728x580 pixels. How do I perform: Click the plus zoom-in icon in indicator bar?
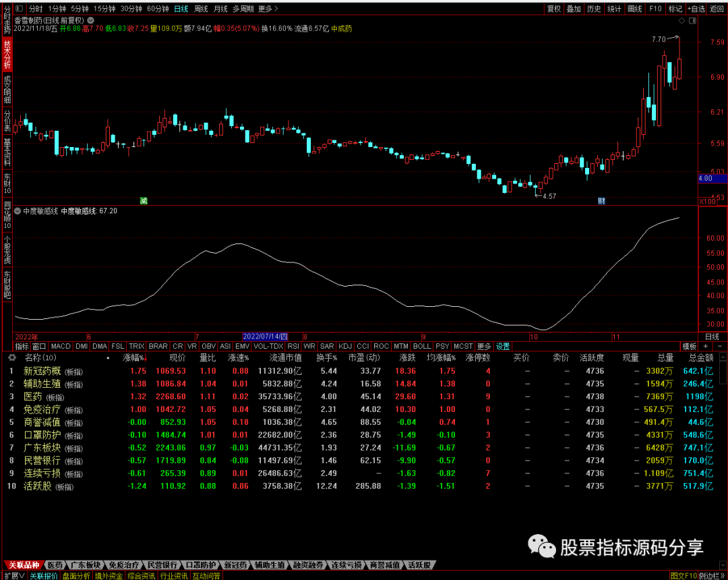[x=706, y=347]
